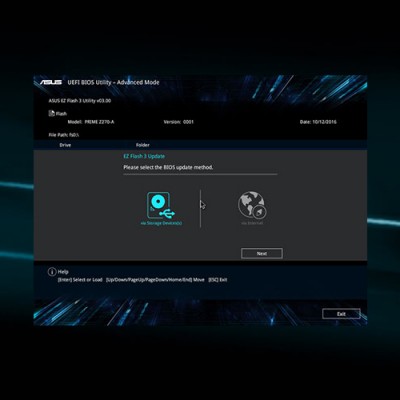Click the Flash file icon
The width and height of the screenshot is (400, 400).
[x=52, y=113]
